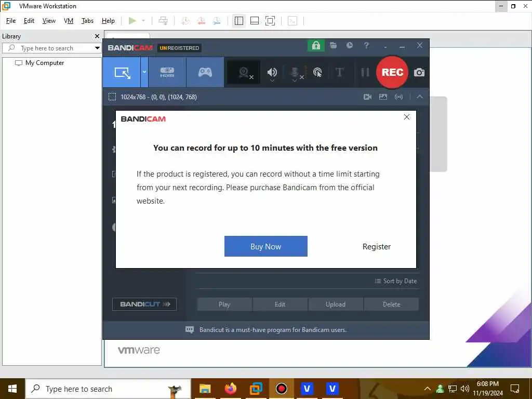The image size is (532, 399).
Task: Toggle webcam overlay in Bandicam
Action: coord(244,72)
